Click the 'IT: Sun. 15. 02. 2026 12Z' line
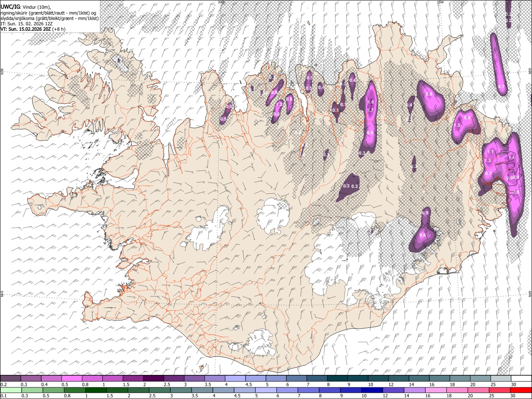The height and width of the screenshot is (399, 532). (x=26, y=24)
